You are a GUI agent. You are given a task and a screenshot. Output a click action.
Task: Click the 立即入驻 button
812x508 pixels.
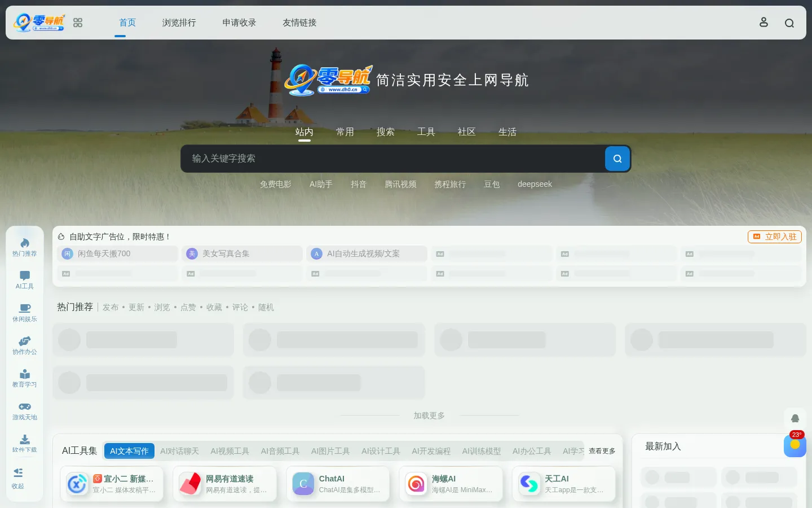pos(775,237)
